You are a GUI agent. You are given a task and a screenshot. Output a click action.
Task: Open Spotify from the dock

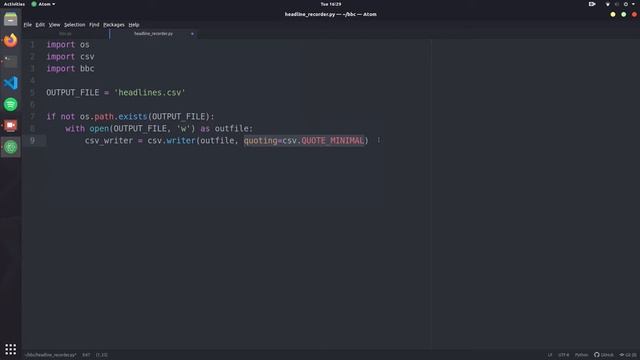[11, 104]
